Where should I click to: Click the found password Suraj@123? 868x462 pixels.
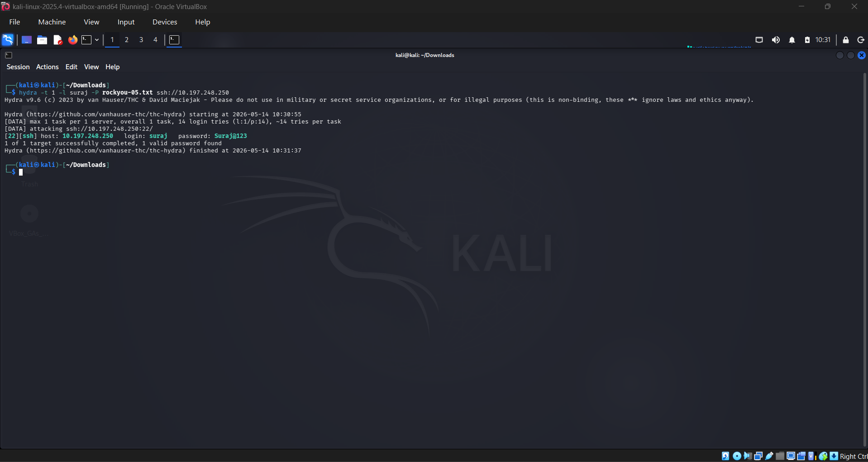[231, 136]
